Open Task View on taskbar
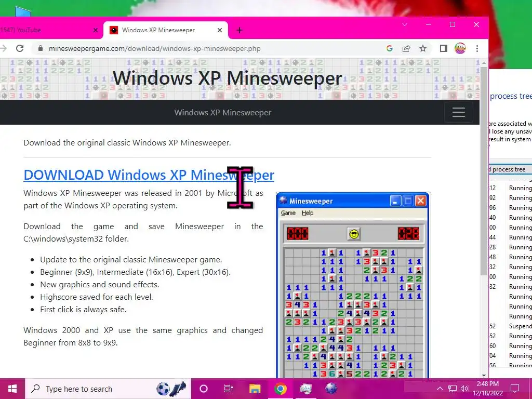Image resolution: width=532 pixels, height=399 pixels. [229, 389]
